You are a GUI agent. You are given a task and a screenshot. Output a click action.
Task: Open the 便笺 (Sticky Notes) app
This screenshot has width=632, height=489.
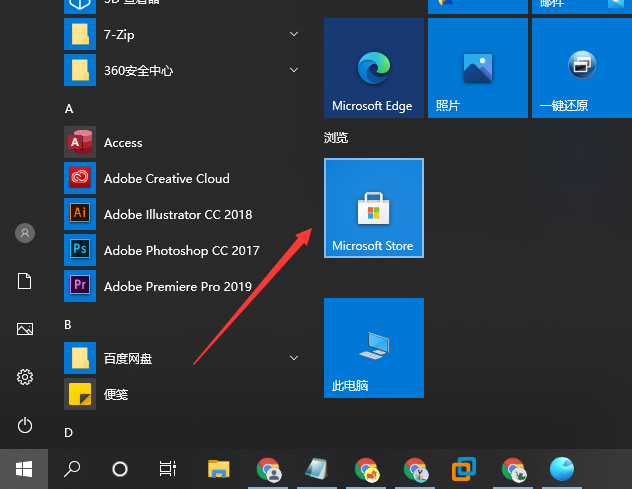(x=115, y=394)
